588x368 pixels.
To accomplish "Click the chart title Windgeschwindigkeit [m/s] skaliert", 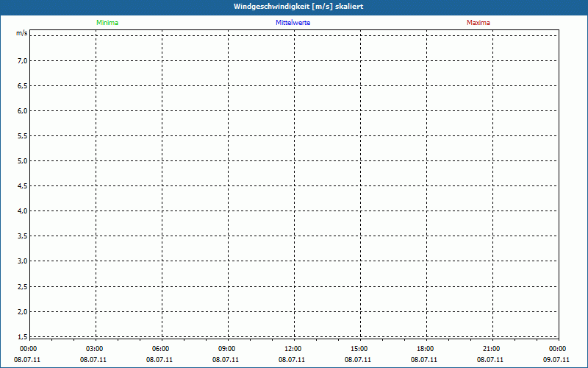I will point(298,7).
